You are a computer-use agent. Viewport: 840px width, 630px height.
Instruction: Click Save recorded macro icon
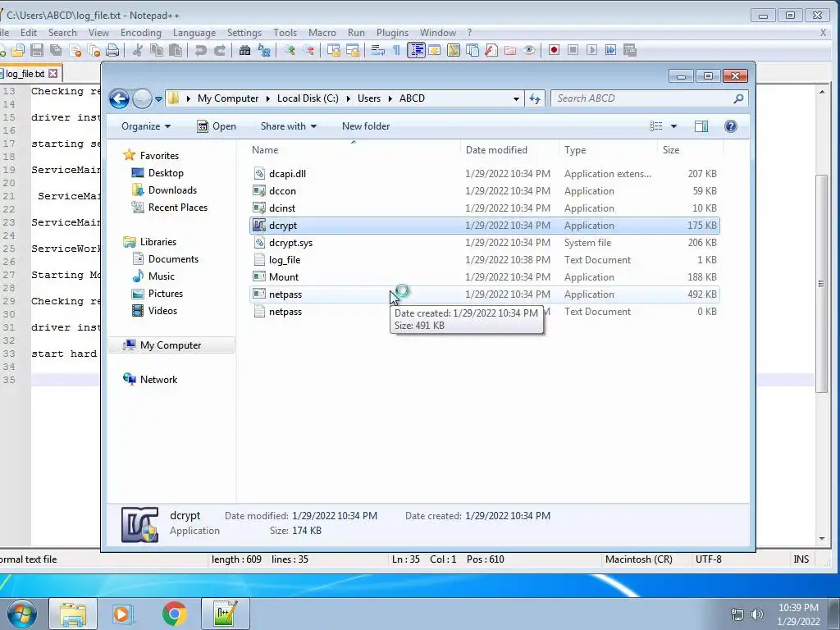[x=630, y=50]
